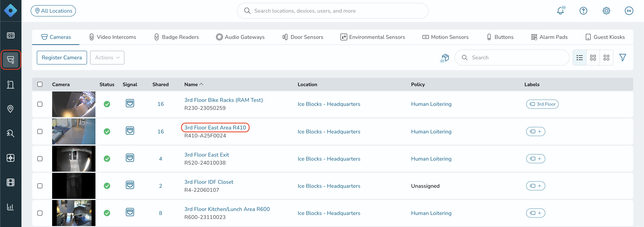Click the 3rd Floor label tag
The image size is (644, 227).
(542, 104)
